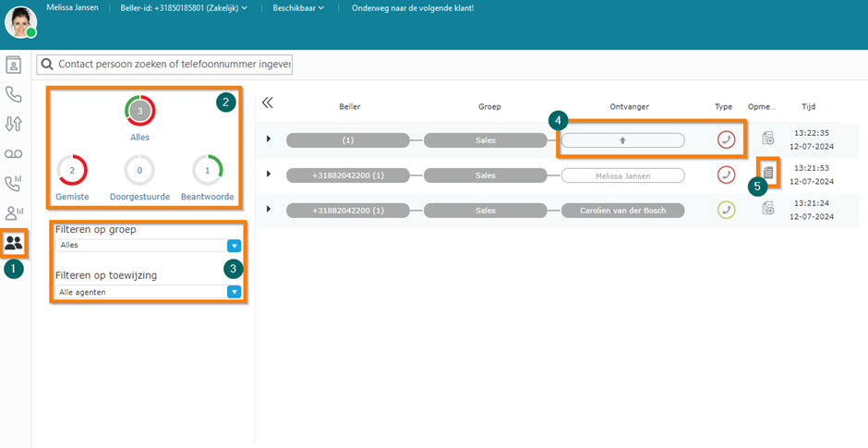The height and width of the screenshot is (448, 868).
Task: Collapse the panel with the double chevron
Action: point(268,103)
